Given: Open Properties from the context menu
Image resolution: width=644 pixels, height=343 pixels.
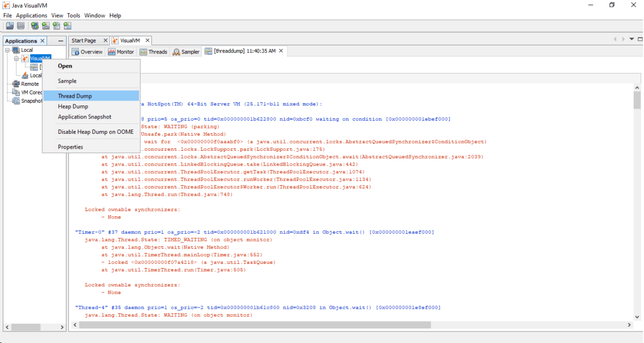Looking at the screenshot, I should (x=69, y=146).
